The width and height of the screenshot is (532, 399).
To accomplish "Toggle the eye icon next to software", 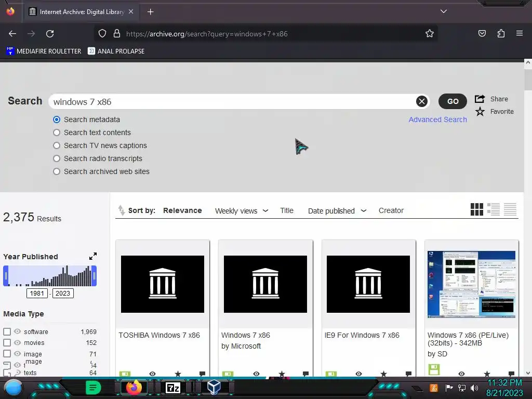I will [17, 331].
